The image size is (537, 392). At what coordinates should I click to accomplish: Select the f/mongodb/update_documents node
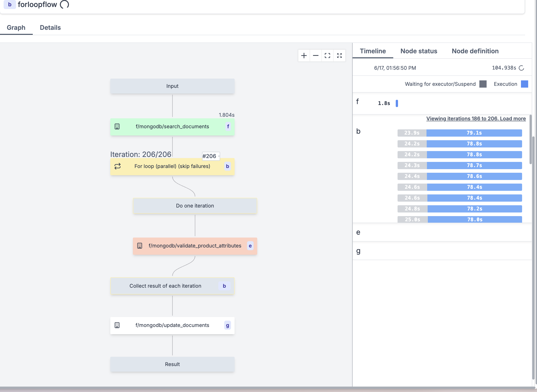pyautogui.click(x=172, y=325)
